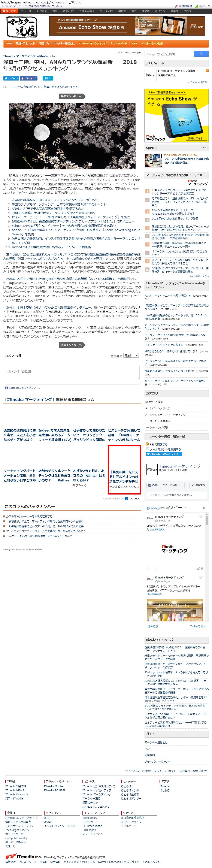
Task: Click the blue search magnifier button
Action: [x=201, y=54]
